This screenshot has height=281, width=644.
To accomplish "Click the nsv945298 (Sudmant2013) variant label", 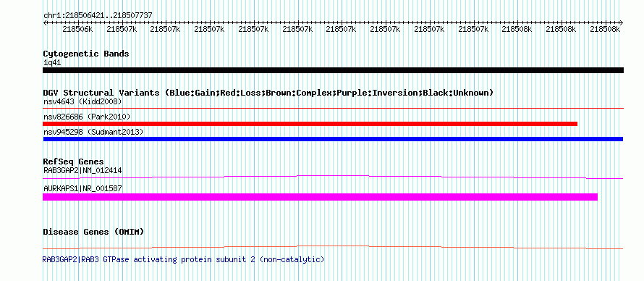I will point(93,132).
